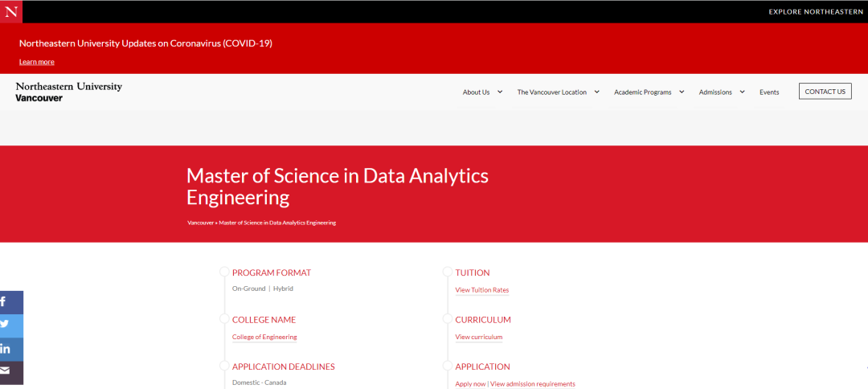Click the Northeastern N logo icon

(11, 11)
